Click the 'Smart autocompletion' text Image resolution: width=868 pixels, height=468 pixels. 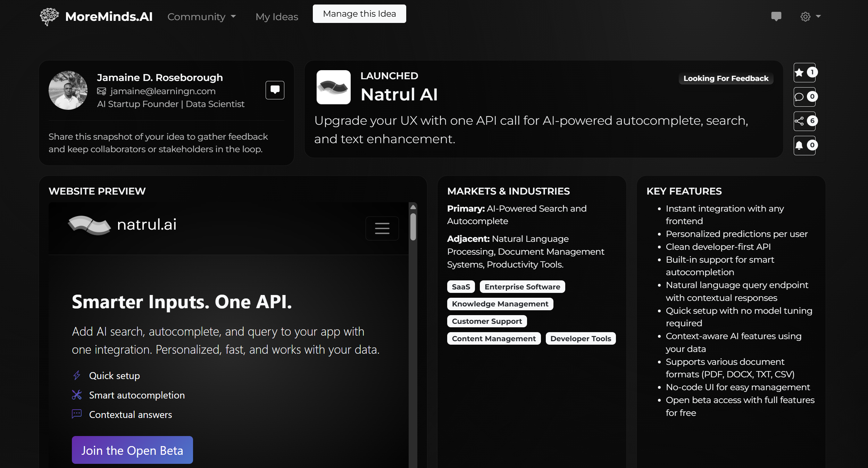(x=137, y=395)
